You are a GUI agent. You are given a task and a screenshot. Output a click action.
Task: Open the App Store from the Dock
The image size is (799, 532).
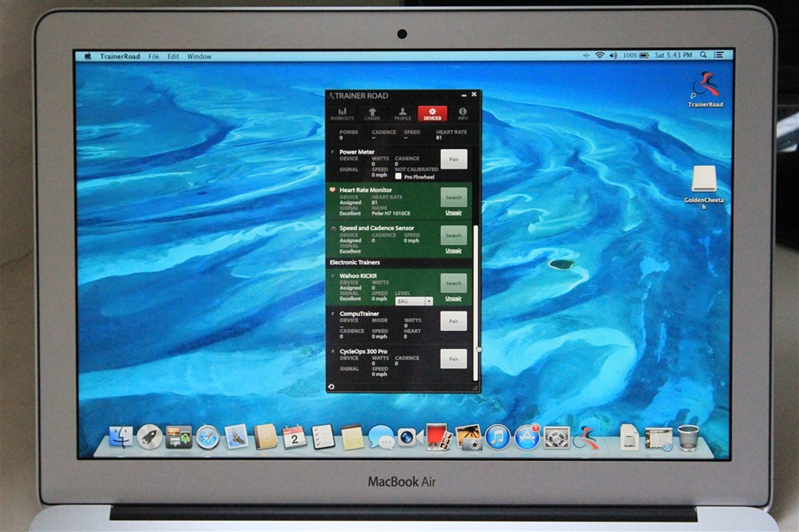pyautogui.click(x=527, y=437)
